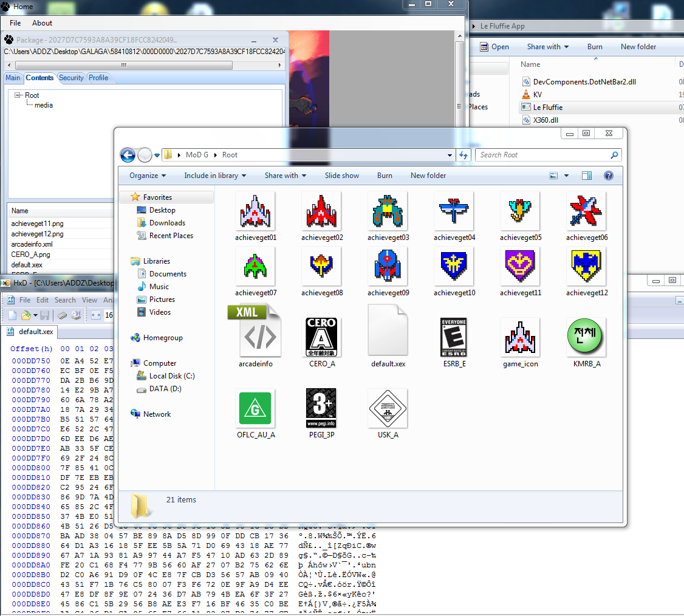Open the change view dropdown arrow
Viewport: 684px width, 616px height.
[566, 176]
